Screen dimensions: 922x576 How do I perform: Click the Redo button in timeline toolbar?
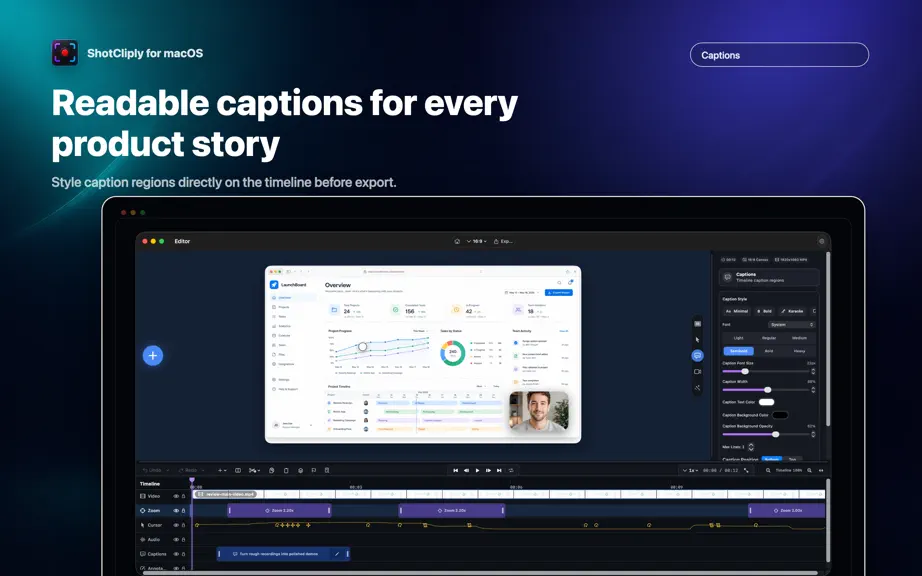tap(188, 470)
